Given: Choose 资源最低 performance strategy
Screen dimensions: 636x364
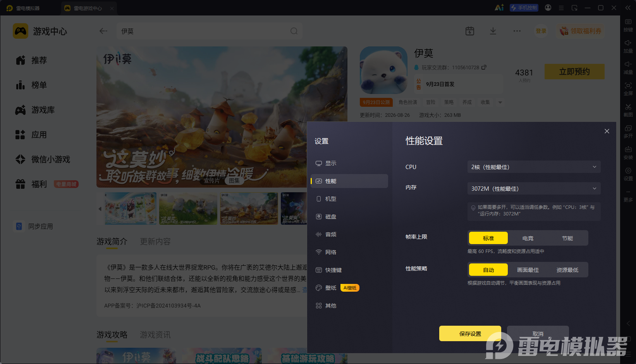Looking at the screenshot, I should click(x=567, y=270).
